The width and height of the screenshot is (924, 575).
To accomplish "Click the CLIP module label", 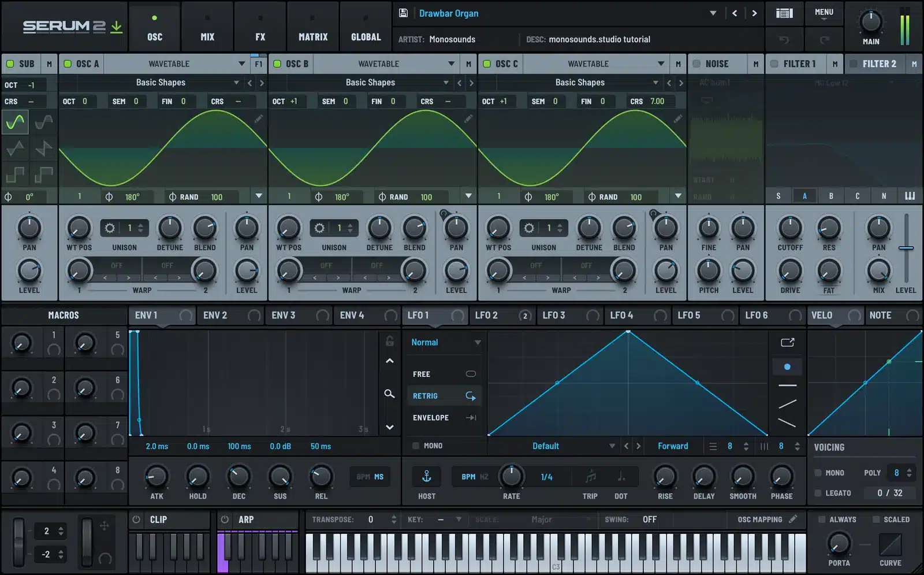I will [x=158, y=520].
